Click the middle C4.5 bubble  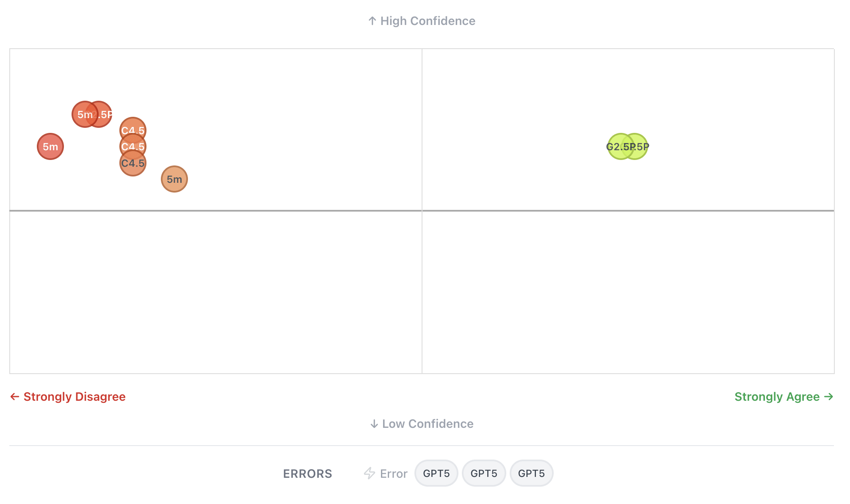(133, 147)
